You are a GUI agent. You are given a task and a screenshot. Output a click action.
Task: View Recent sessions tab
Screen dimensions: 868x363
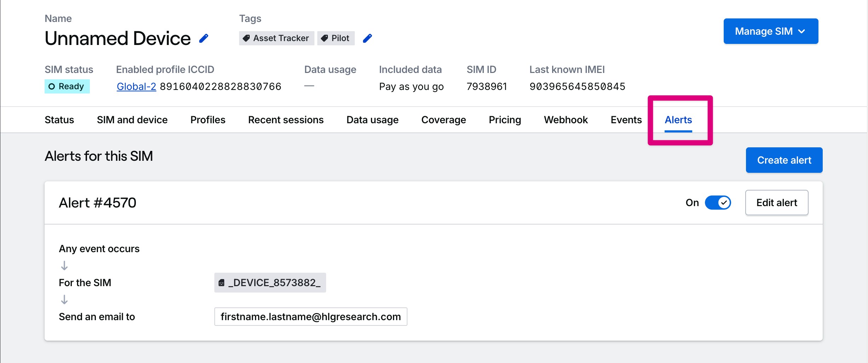pyautogui.click(x=286, y=120)
